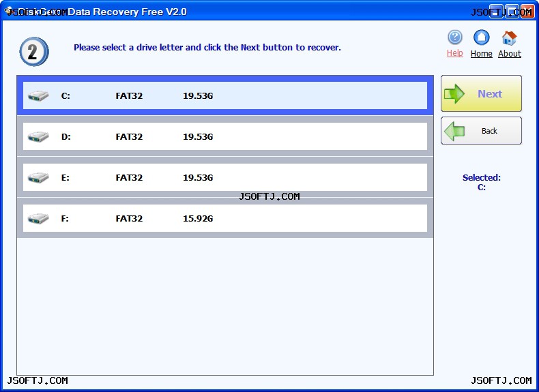Viewport: 539px width, 392px height.
Task: Click the green left arrow on Back
Action: tap(454, 131)
